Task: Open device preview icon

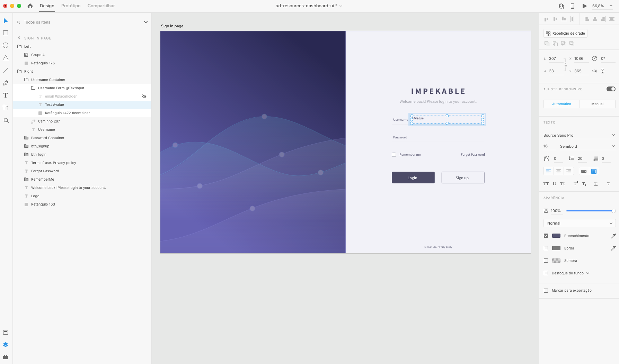Action: pyautogui.click(x=572, y=6)
